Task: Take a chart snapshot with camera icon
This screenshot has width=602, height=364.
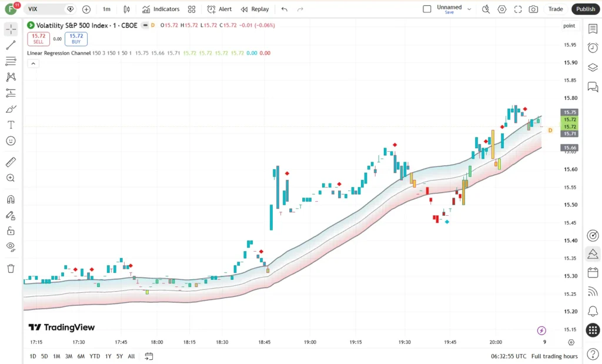Action: coord(533,9)
